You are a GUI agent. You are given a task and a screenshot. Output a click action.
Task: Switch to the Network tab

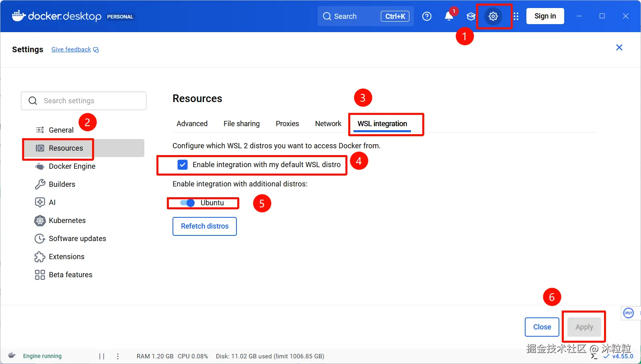328,124
